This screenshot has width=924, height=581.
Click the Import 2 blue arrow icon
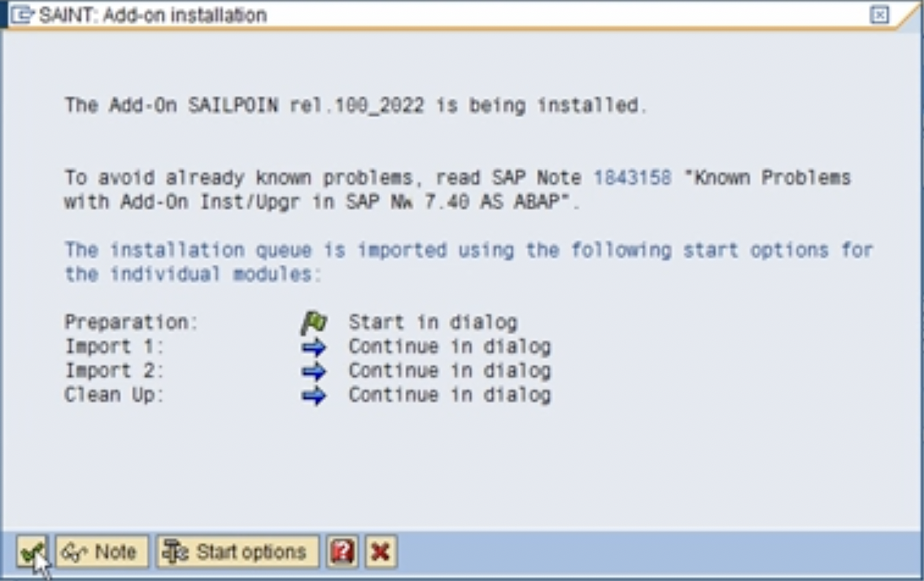point(314,371)
